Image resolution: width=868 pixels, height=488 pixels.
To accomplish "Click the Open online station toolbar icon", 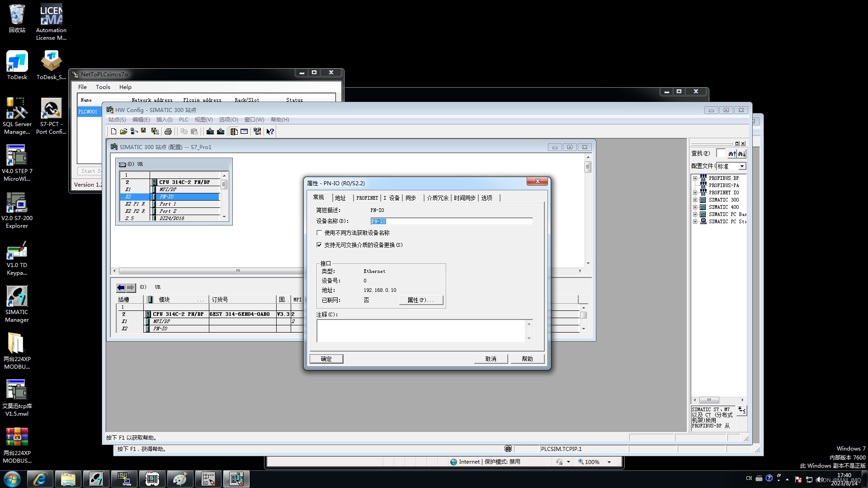I will (x=134, y=131).
